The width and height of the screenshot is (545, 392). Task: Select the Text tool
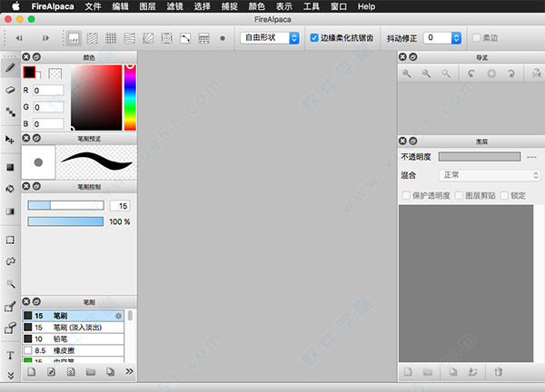[x=10, y=355]
